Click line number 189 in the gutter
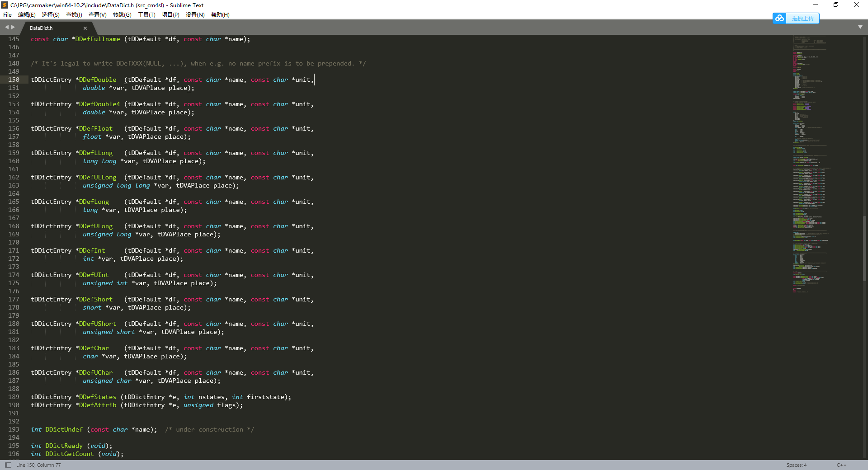 point(14,397)
